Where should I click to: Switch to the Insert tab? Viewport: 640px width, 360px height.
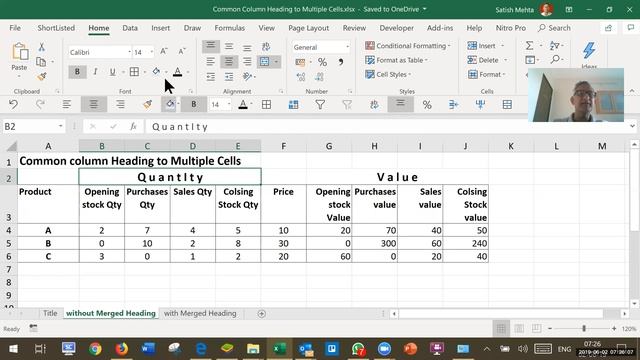click(x=160, y=28)
